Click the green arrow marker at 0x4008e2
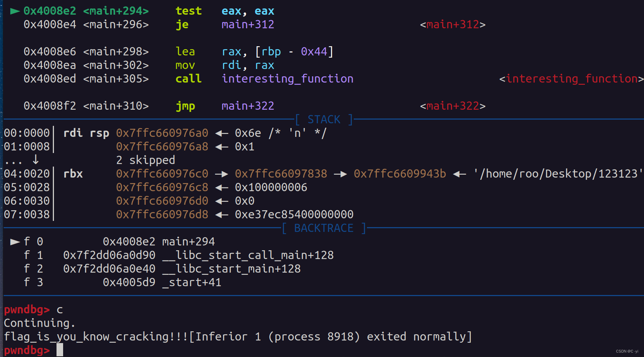Screen dimensions: 644x357 point(15,11)
